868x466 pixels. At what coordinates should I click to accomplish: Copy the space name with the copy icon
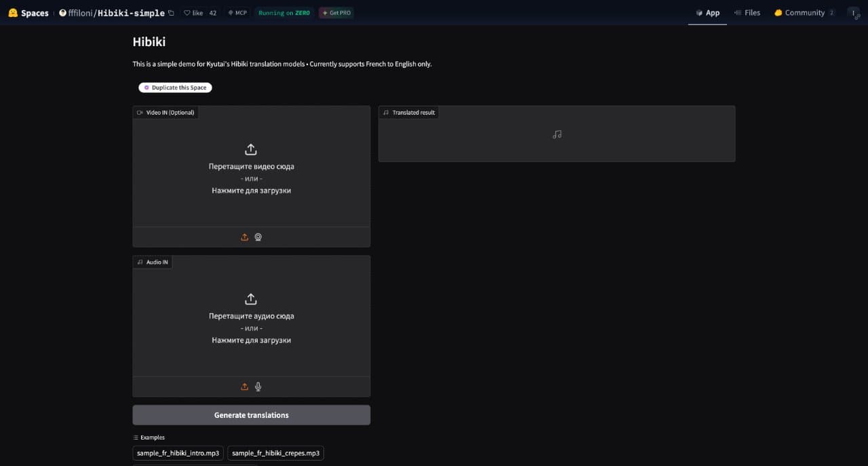171,13
